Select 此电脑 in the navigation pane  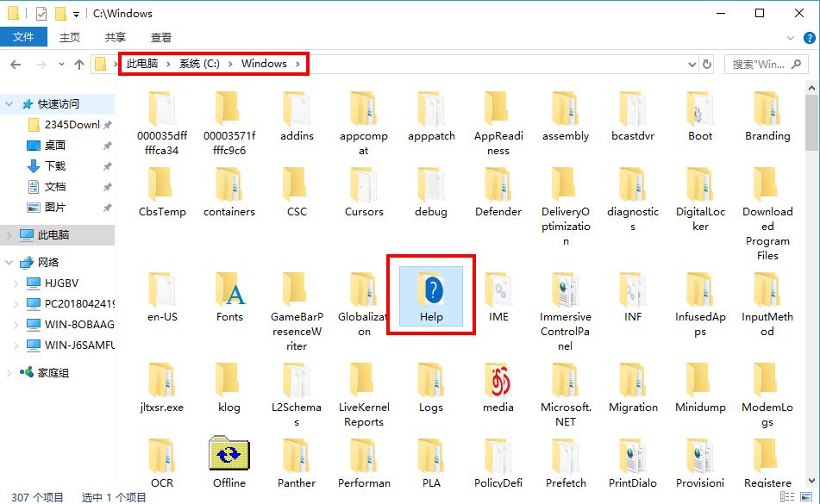pos(53,234)
